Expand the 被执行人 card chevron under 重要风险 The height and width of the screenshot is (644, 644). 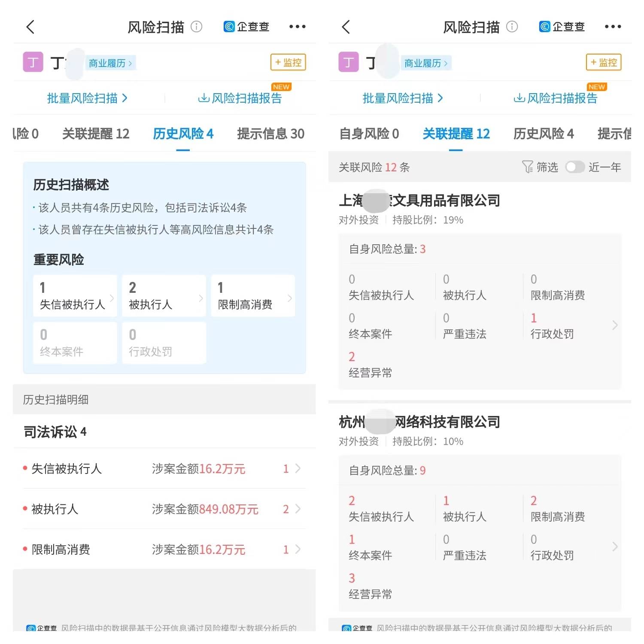click(201, 298)
